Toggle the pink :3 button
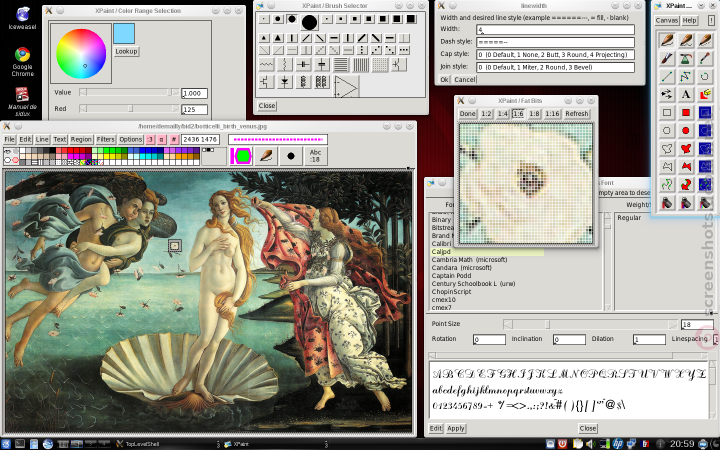The height and width of the screenshot is (450, 720). [150, 139]
